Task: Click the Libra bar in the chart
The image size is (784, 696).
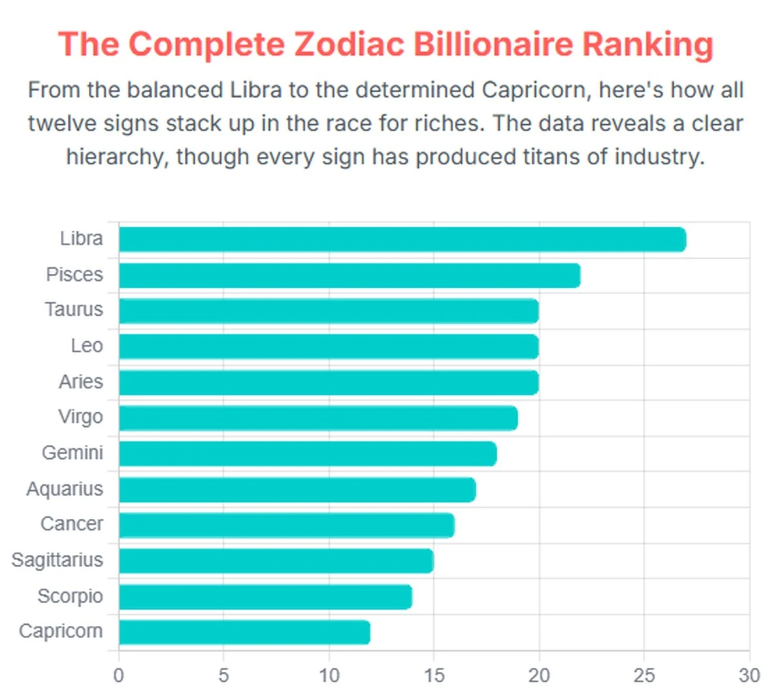Action: pos(402,240)
